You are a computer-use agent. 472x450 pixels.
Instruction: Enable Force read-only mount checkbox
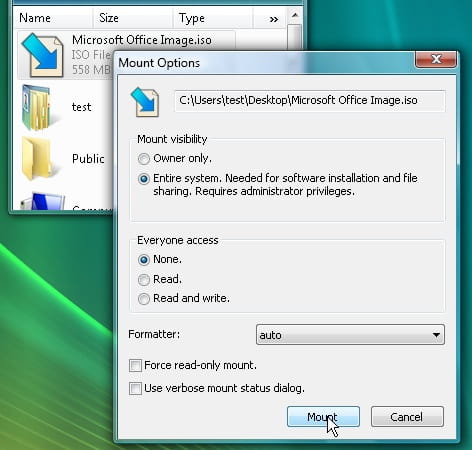click(x=135, y=365)
